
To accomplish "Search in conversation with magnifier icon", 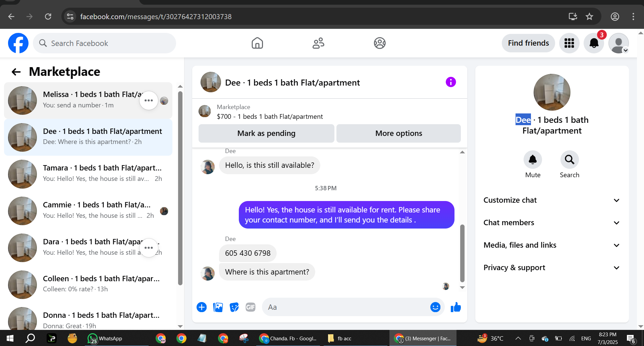I will (569, 159).
